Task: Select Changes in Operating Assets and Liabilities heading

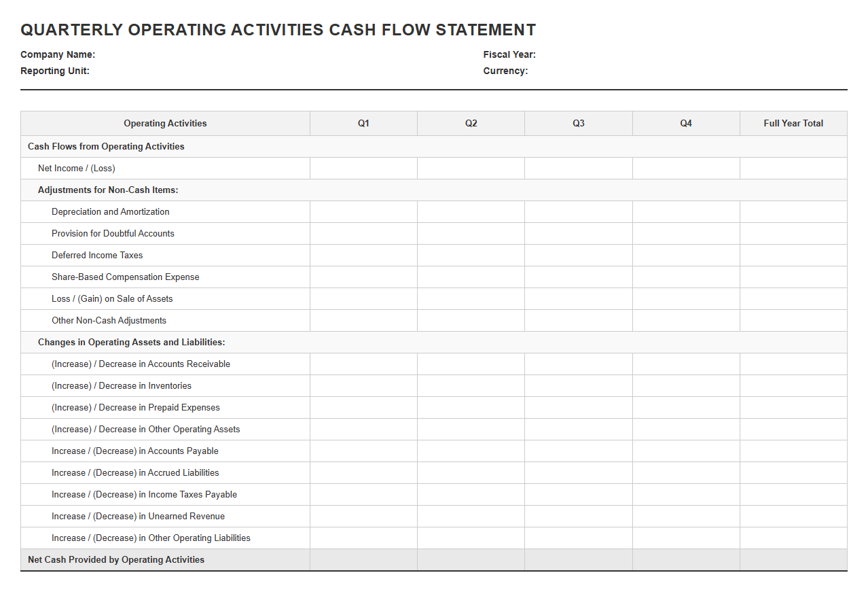Action: (x=132, y=342)
